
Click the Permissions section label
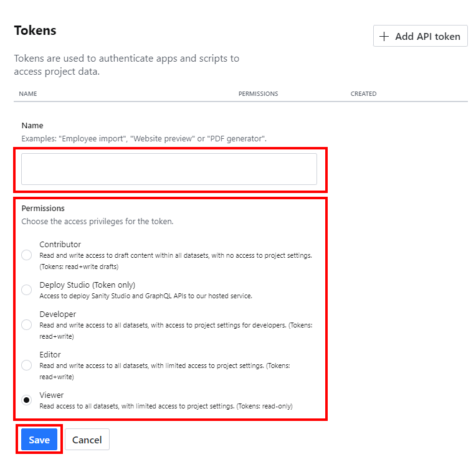point(43,208)
